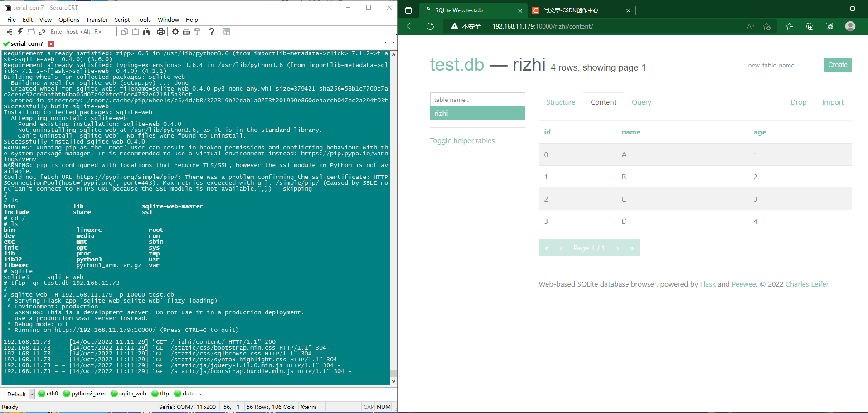Click the Charles Leifer footer link
The width and height of the screenshot is (868, 413).
coord(807,284)
